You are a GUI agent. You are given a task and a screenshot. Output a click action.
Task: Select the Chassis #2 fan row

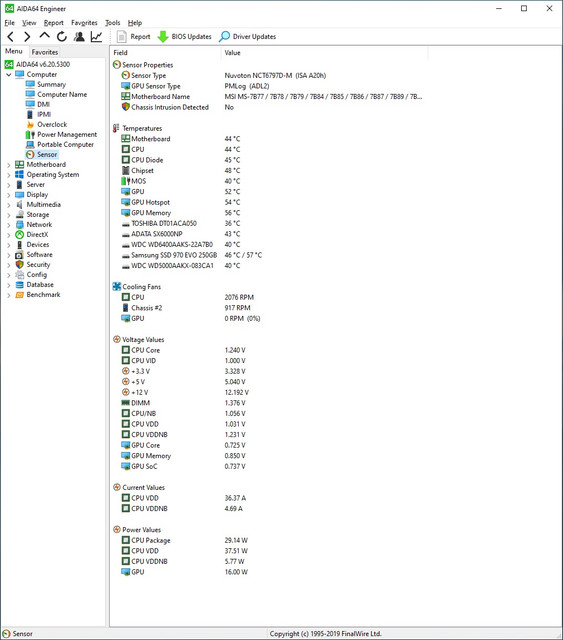tap(186, 308)
